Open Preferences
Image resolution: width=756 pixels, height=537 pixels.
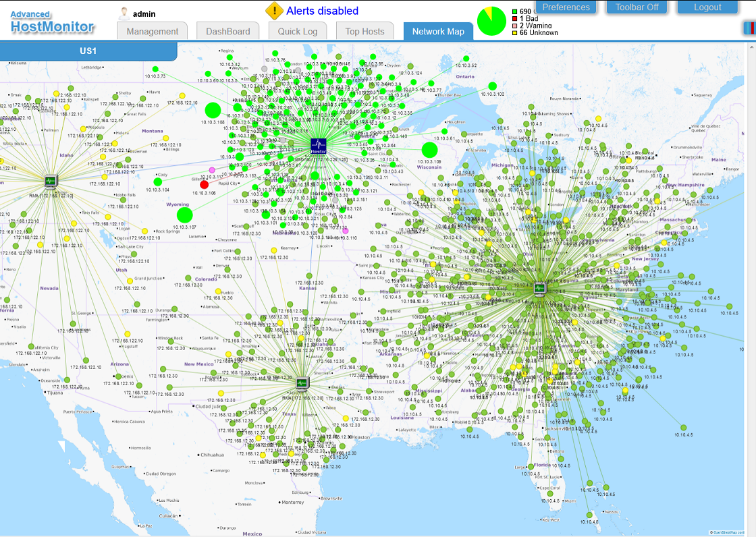(x=566, y=7)
